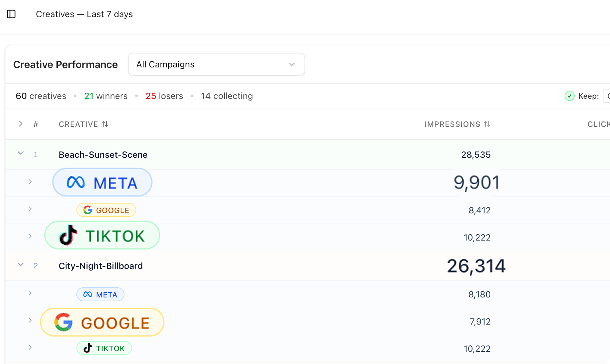Viewport: 610px width, 364px height.
Task: Click the 7,912 impressions value
Action: click(x=480, y=322)
